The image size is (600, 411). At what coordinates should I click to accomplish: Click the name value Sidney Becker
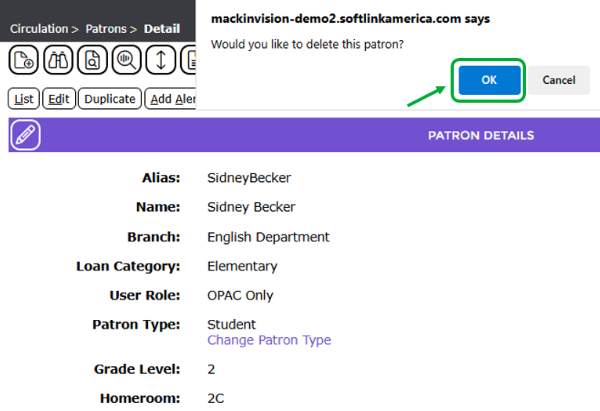(251, 207)
